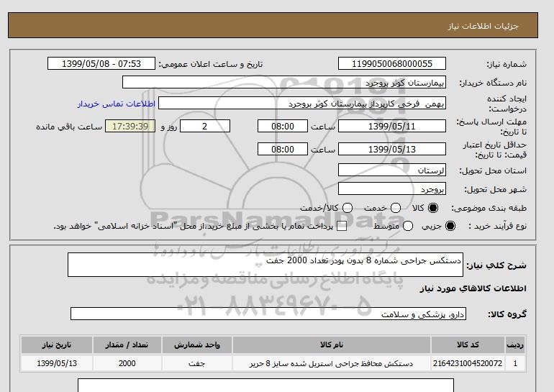Tick the اسناد خزانه اسلامی payment checkbox

click(341, 227)
